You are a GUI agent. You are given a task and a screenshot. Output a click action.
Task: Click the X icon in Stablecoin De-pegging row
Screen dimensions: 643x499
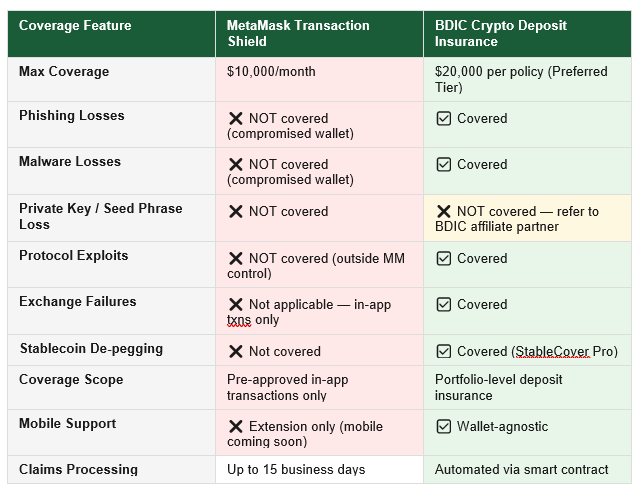click(236, 351)
